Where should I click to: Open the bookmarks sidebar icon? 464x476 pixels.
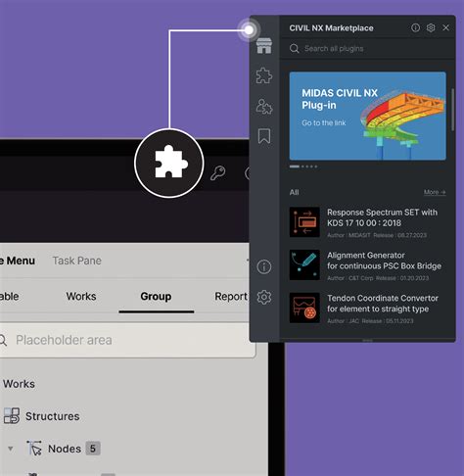coord(264,136)
